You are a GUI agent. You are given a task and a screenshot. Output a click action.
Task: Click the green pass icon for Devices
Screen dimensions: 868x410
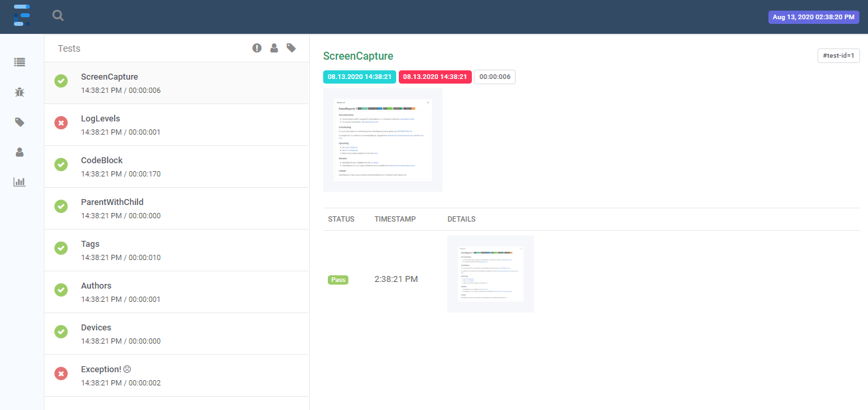click(x=61, y=332)
